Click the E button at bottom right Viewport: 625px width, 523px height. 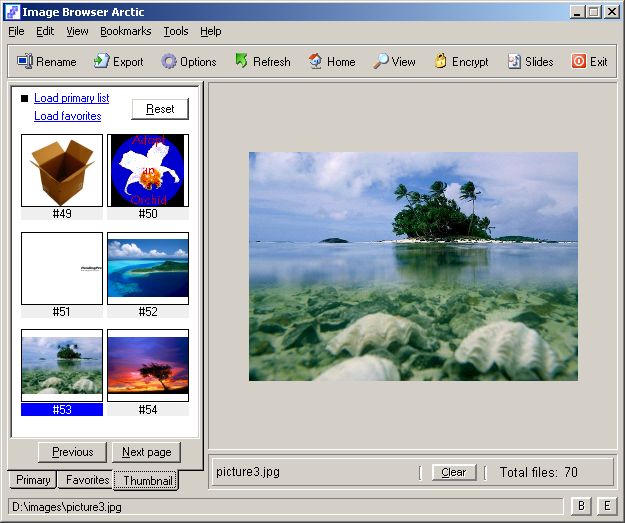click(x=607, y=506)
